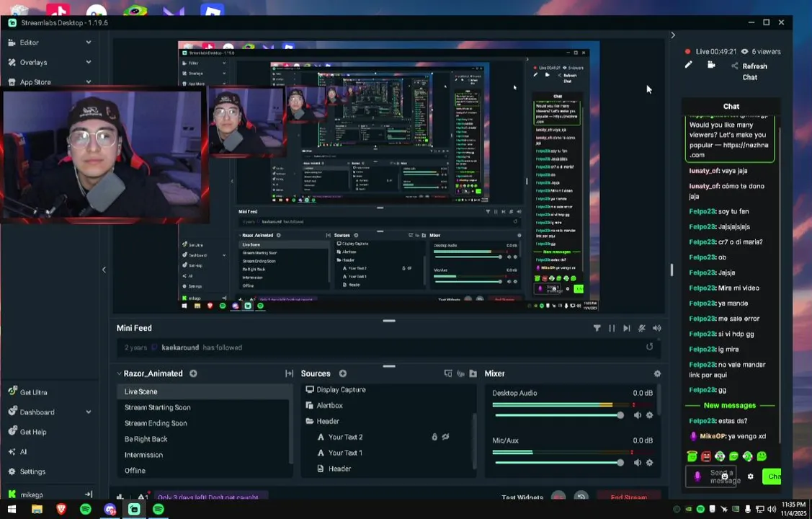
Task: Open Windows Start menu
Action: (x=12, y=510)
